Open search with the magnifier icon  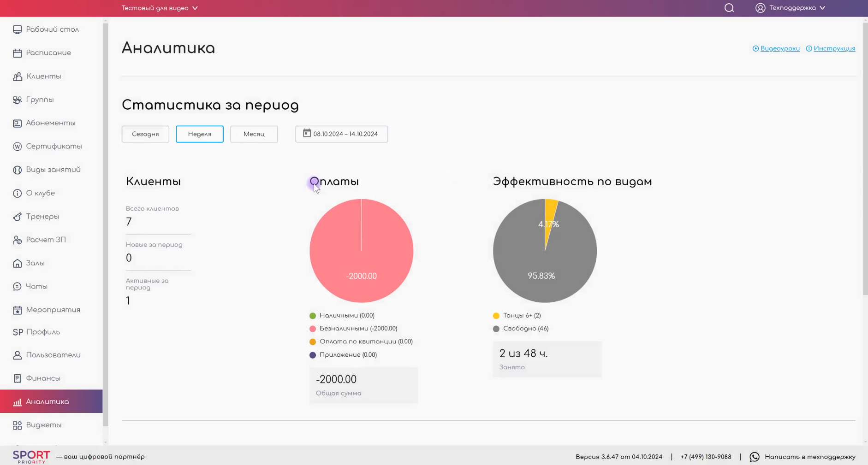pyautogui.click(x=729, y=8)
